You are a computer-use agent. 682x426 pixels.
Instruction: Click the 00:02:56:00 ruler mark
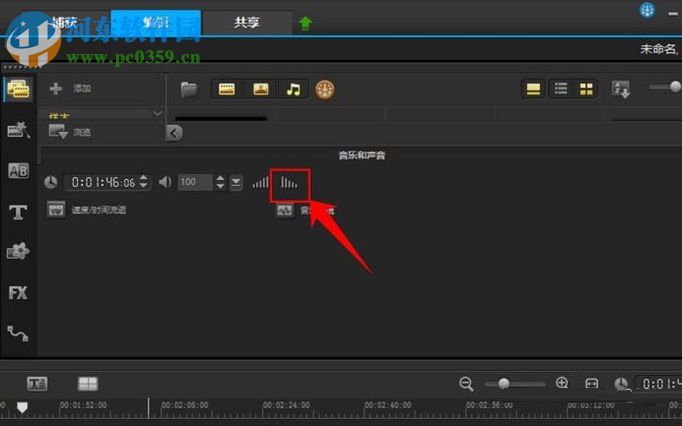pyautogui.click(x=489, y=405)
